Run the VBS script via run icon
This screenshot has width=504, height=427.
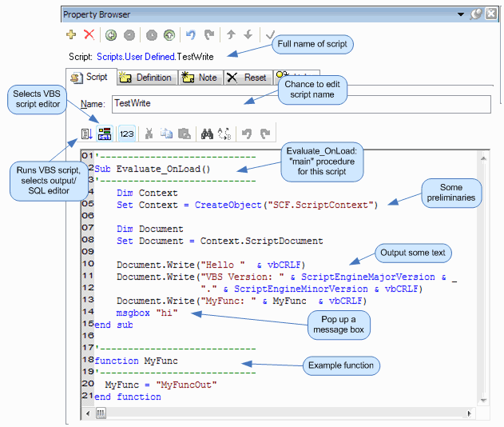click(x=87, y=134)
